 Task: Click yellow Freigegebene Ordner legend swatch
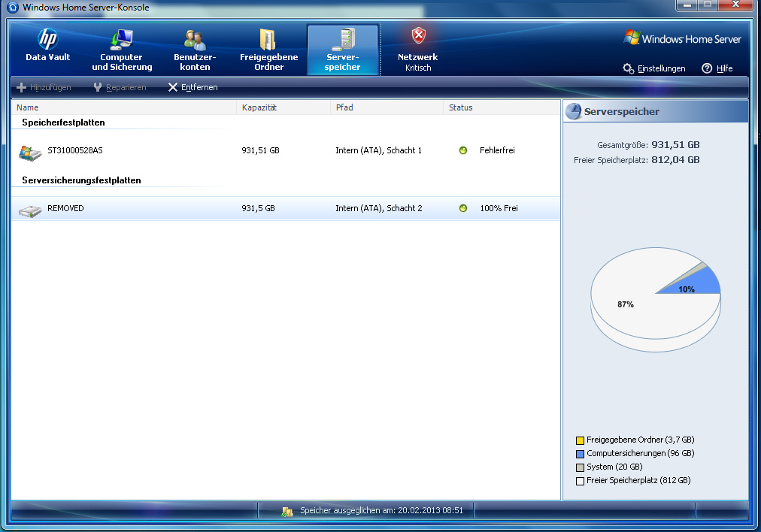(580, 441)
